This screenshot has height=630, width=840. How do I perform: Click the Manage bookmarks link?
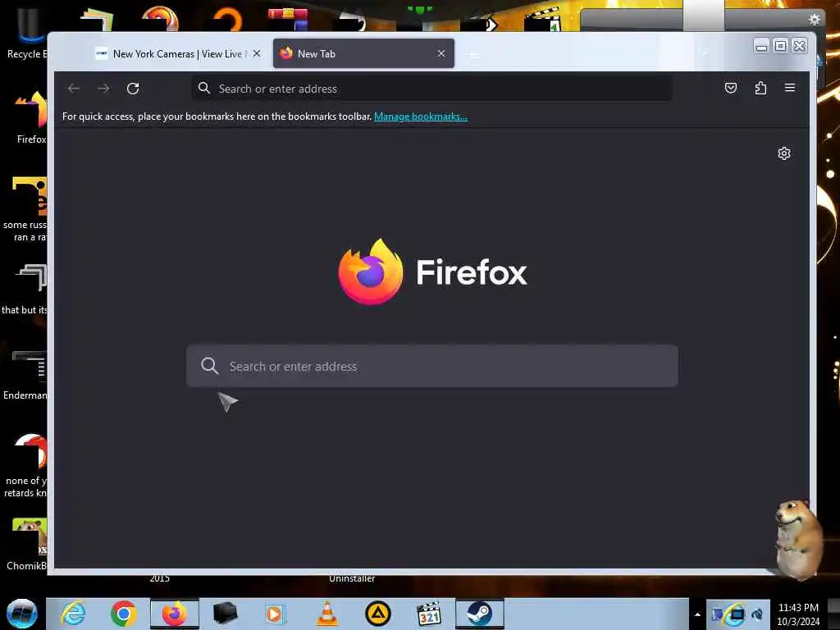(x=421, y=116)
